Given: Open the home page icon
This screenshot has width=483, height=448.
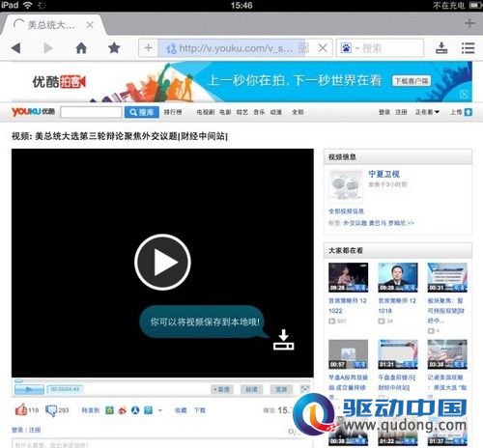Looking at the screenshot, I should [x=81, y=48].
